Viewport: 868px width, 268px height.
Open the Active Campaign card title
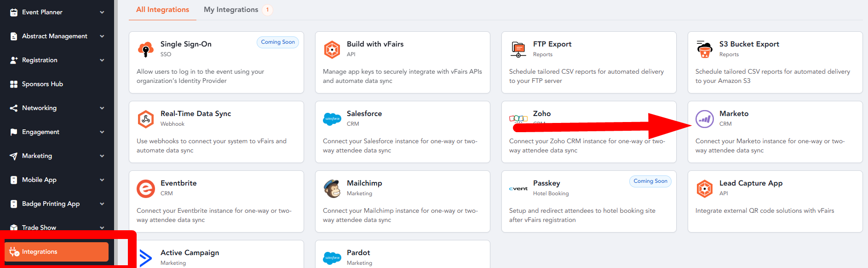pyautogui.click(x=190, y=253)
